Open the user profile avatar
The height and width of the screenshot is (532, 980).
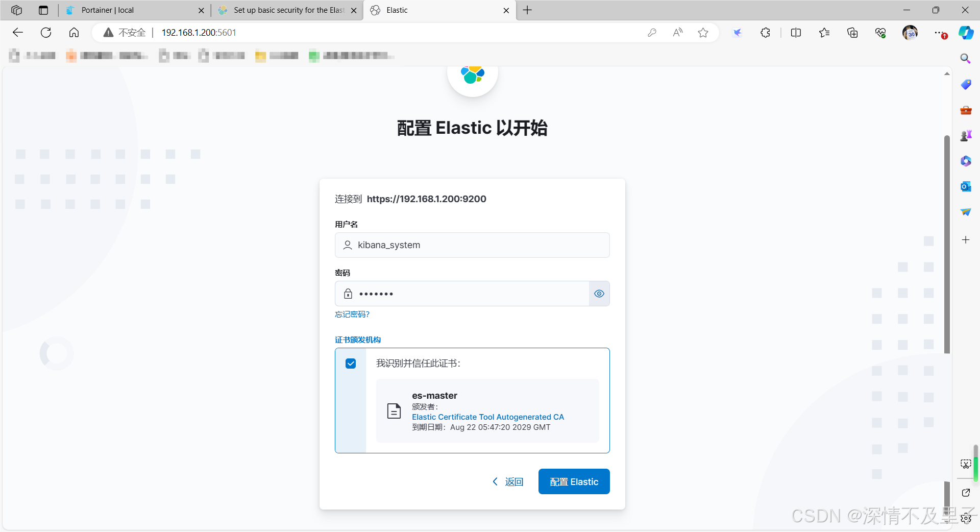(x=910, y=33)
